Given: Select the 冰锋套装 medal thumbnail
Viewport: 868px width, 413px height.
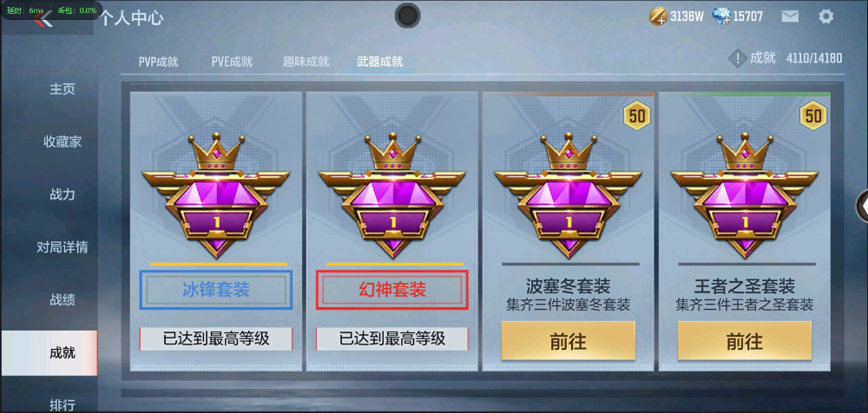Looking at the screenshot, I should coord(216,195).
